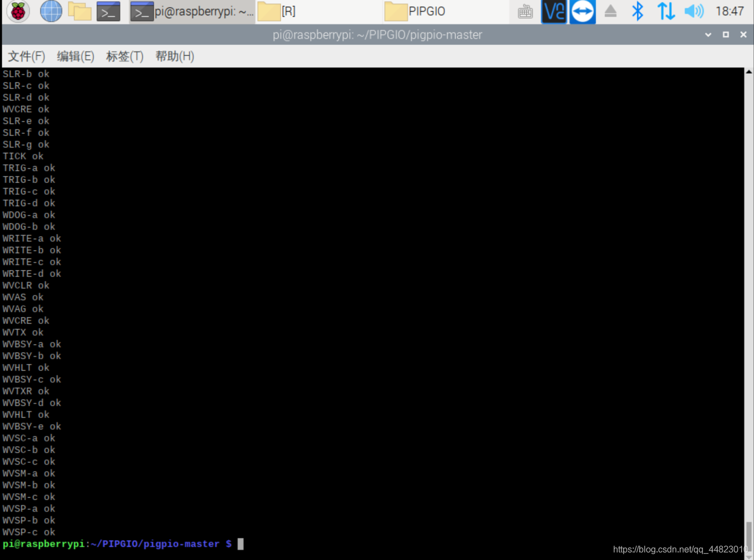The width and height of the screenshot is (754, 560).
Task: Click the terminal title bar text
Action: click(x=377, y=35)
